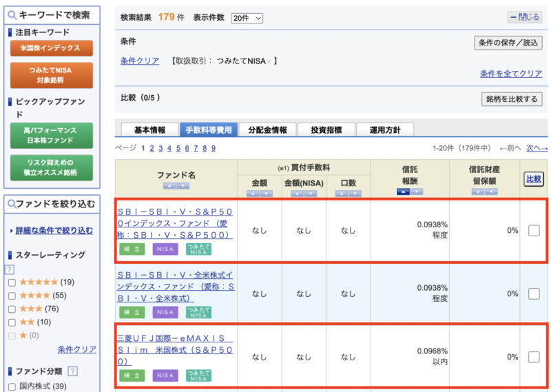The height and width of the screenshot is (392, 551).
Task: Click 積立 badge on SBI・V・全米株式 fund
Action: tap(132, 312)
